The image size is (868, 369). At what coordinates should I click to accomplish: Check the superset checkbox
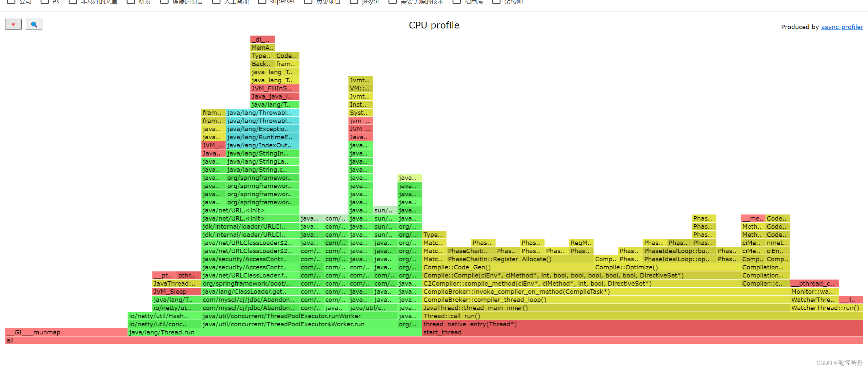tap(262, 2)
